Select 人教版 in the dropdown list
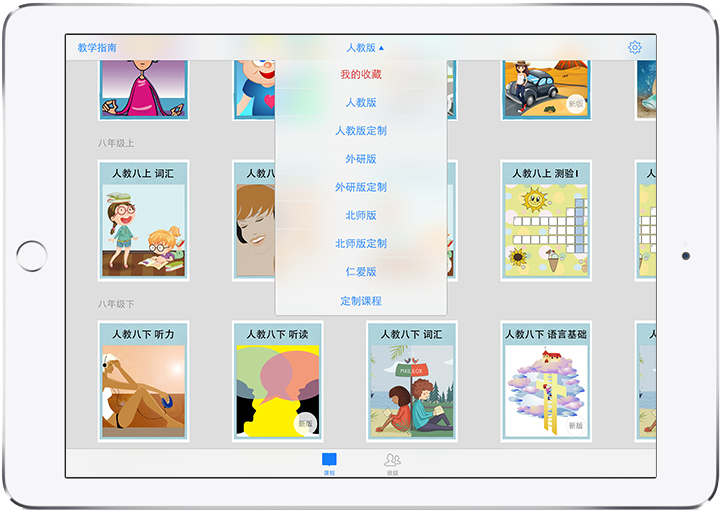The width and height of the screenshot is (720, 510). [361, 102]
